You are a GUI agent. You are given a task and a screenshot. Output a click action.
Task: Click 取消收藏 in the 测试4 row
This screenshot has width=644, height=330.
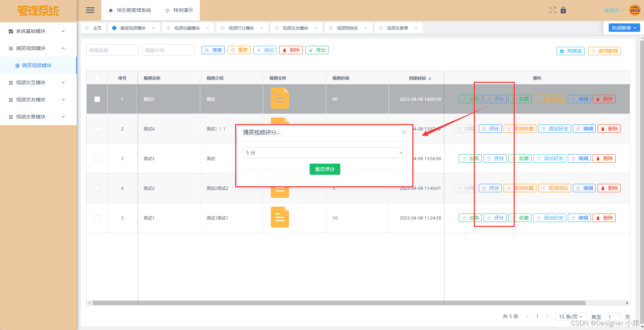tap(520, 129)
